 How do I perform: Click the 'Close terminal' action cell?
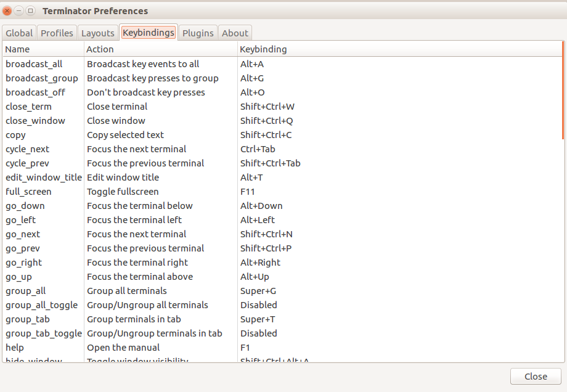click(117, 107)
